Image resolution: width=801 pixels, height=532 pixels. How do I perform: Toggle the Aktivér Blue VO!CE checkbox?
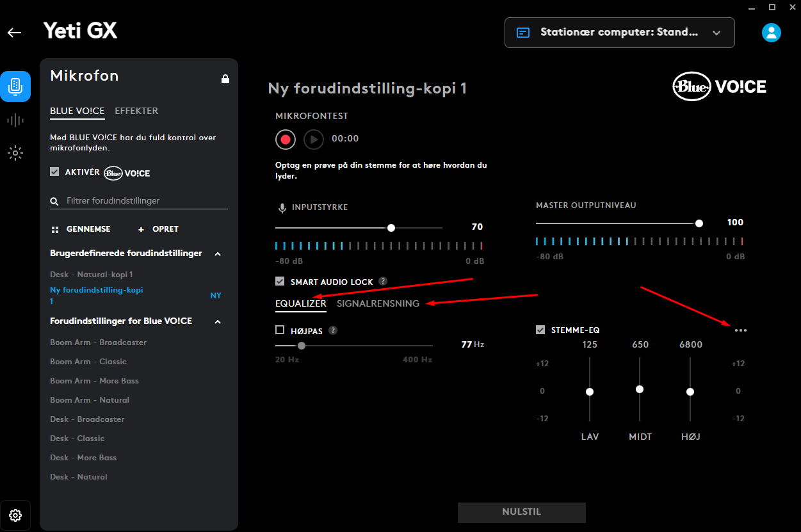(x=55, y=172)
